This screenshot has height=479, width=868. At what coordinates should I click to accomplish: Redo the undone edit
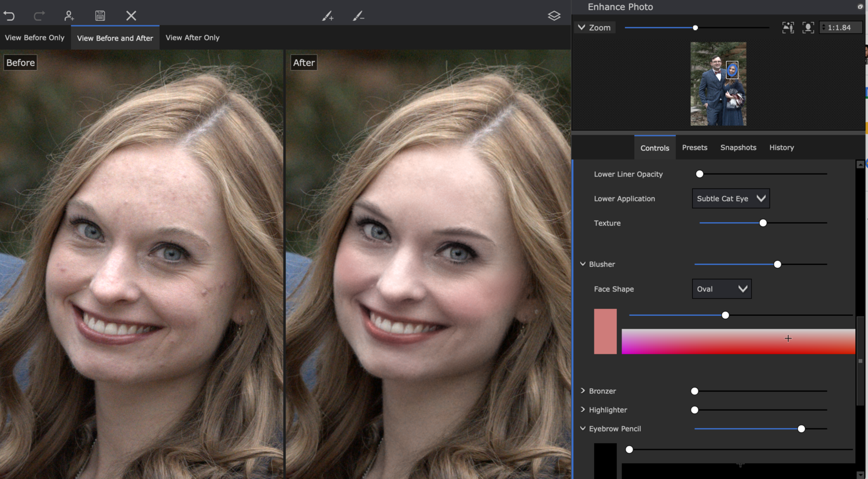(39, 16)
